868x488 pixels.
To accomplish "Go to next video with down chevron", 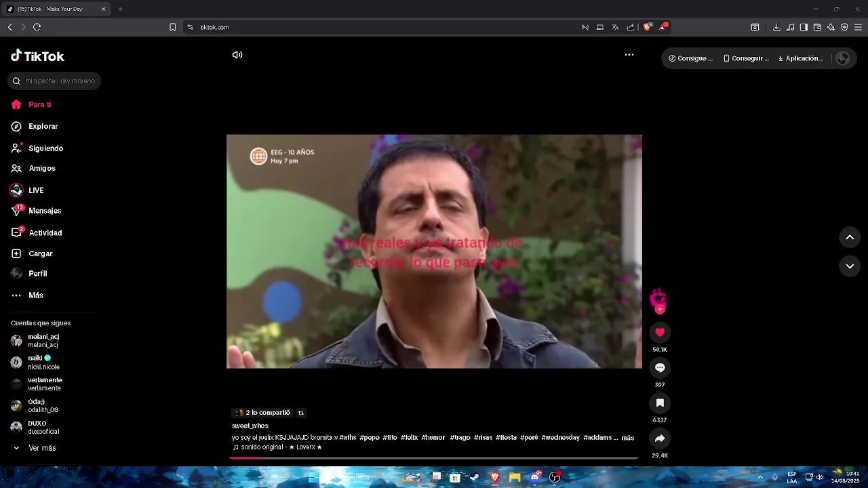I will point(850,266).
